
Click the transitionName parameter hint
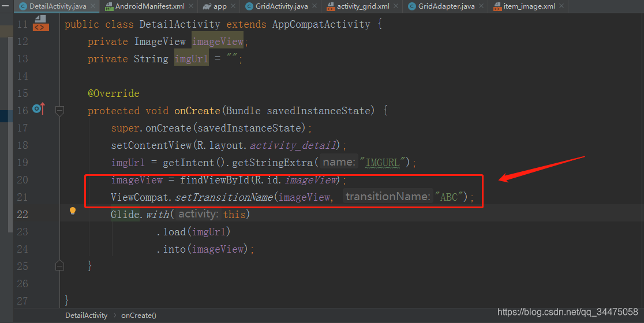[388, 197]
